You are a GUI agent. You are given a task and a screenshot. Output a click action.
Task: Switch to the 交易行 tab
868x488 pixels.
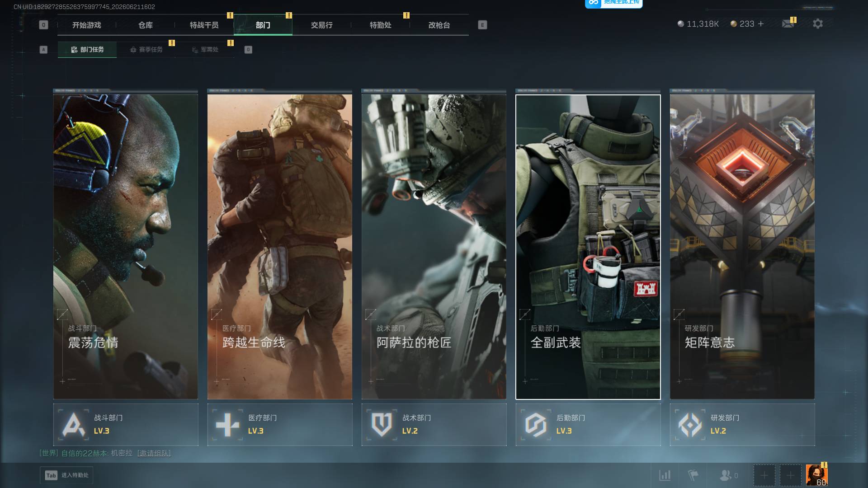point(322,25)
